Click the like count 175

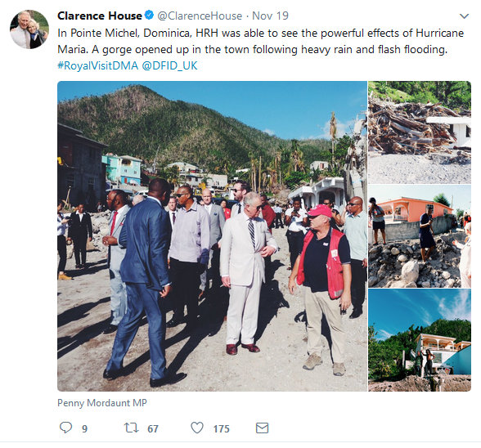[221, 428]
